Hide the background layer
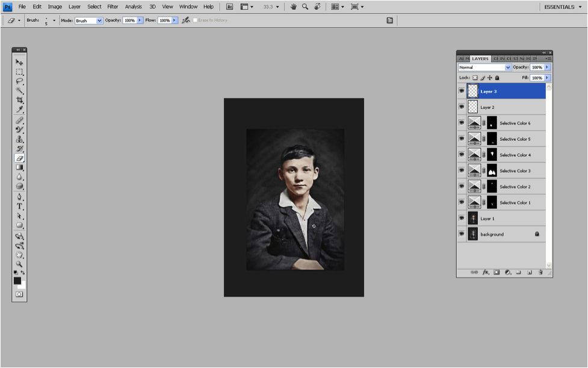588x368 pixels. pos(462,234)
